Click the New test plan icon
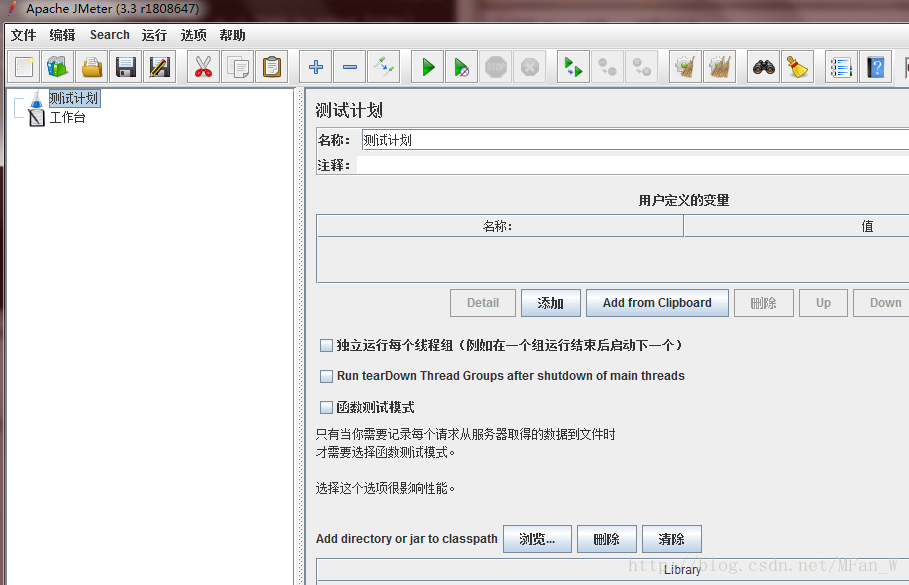 tap(24, 67)
